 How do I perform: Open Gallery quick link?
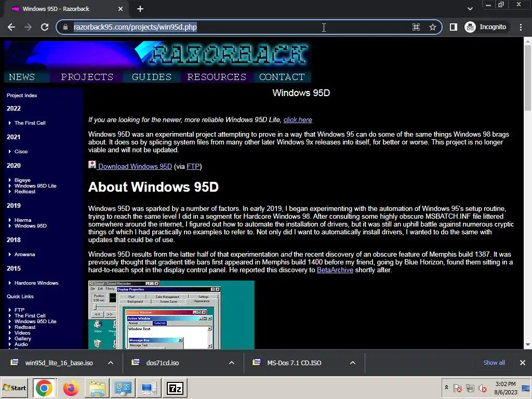23,339
